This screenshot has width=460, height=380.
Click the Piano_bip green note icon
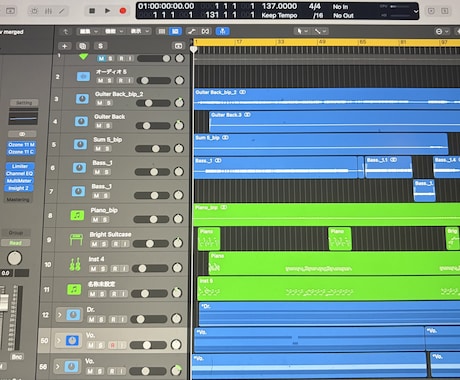click(77, 215)
